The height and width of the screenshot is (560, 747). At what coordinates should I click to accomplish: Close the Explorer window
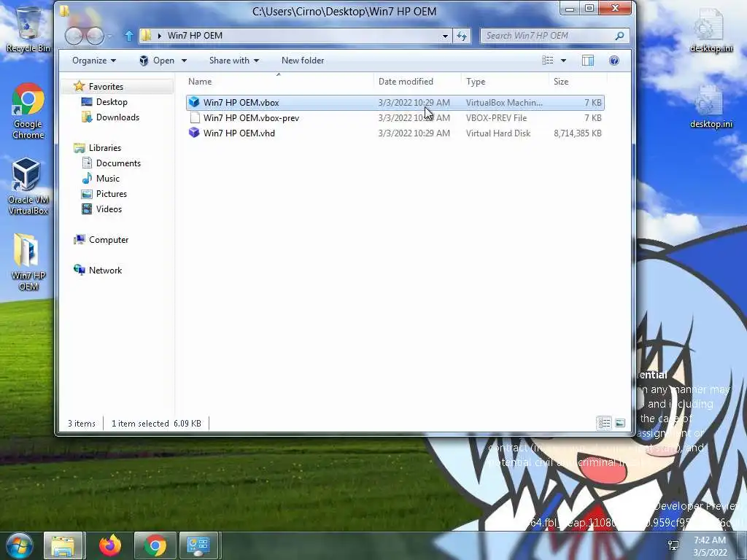[615, 8]
